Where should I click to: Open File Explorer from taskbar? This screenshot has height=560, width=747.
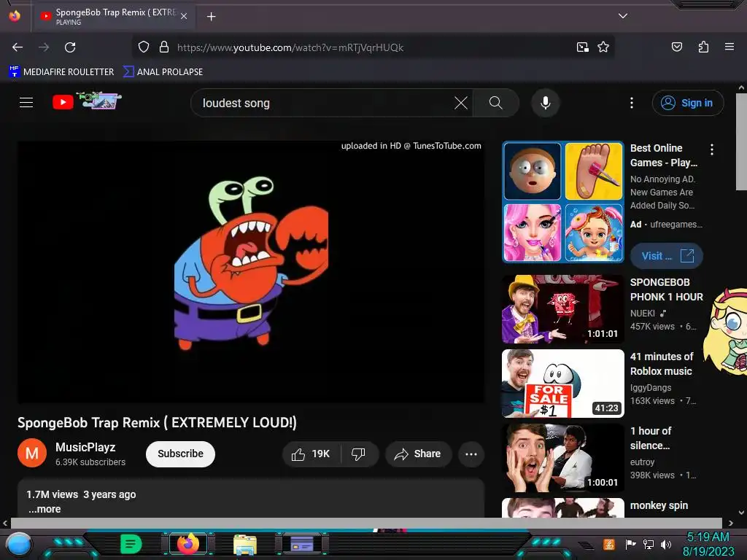click(245, 544)
